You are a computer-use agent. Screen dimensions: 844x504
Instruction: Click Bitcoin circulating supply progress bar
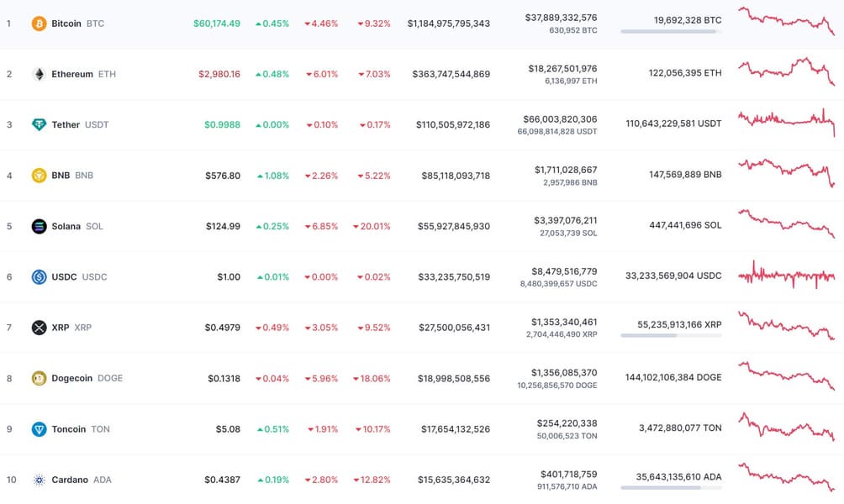point(670,32)
